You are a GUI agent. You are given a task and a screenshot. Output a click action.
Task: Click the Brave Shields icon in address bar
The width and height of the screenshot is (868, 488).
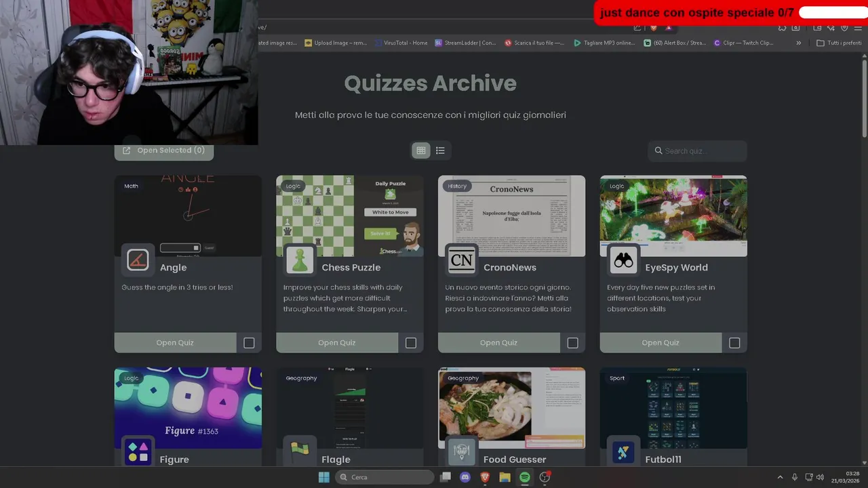[654, 28]
